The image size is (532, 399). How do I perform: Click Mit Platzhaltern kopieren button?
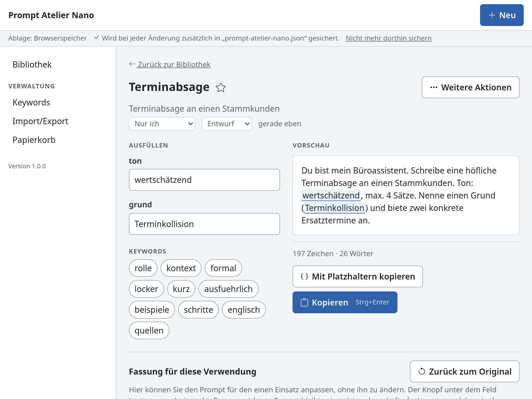tap(357, 276)
